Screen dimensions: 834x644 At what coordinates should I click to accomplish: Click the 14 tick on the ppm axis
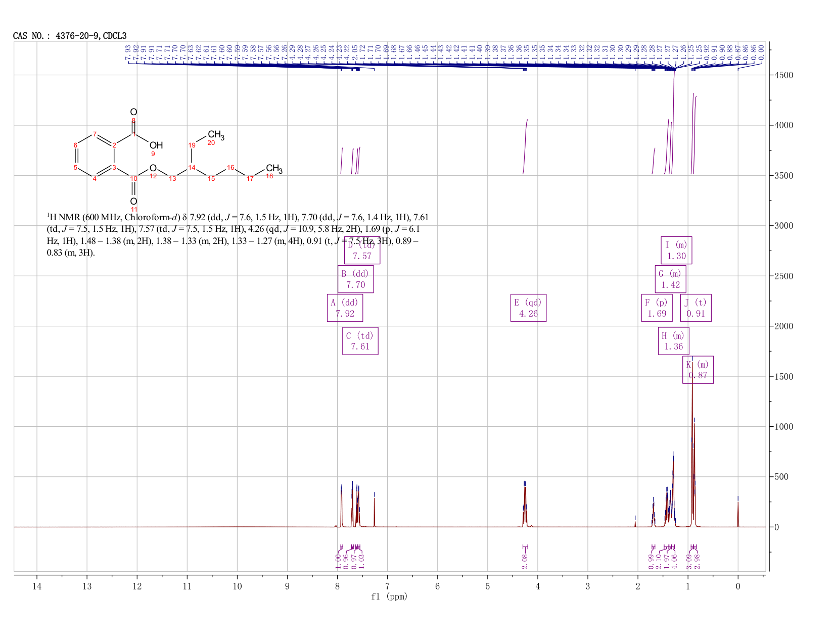pyautogui.click(x=37, y=586)
